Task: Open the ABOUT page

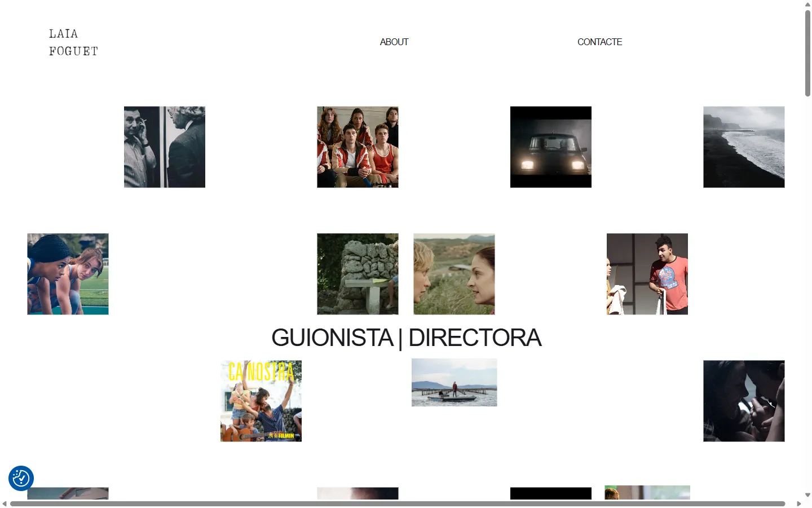Action: [x=394, y=42]
